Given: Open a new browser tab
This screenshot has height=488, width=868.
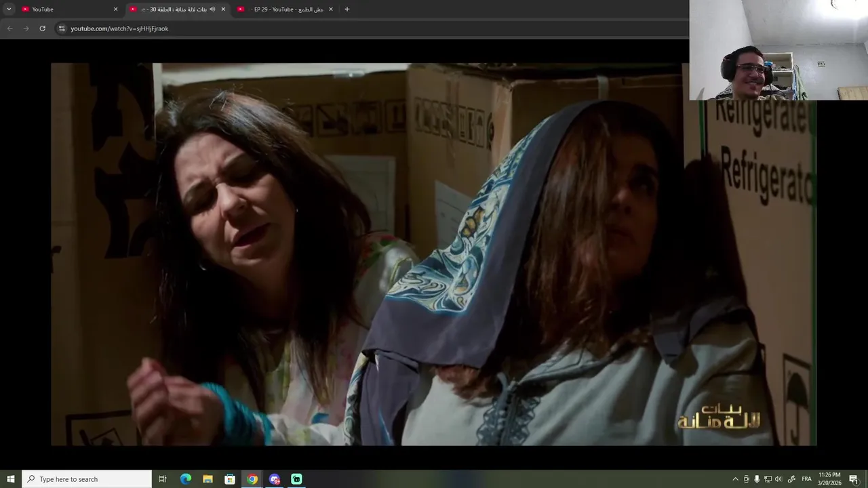Looking at the screenshot, I should (x=347, y=9).
